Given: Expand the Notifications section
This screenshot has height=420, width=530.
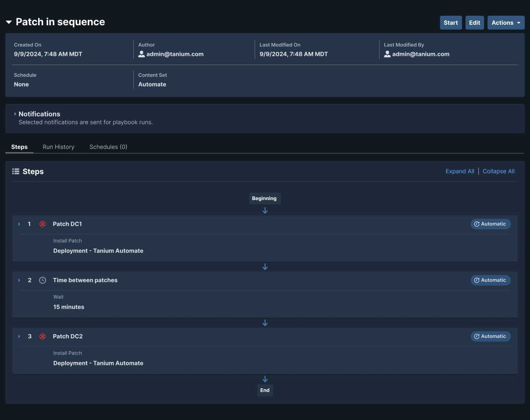Looking at the screenshot, I should [x=15, y=114].
